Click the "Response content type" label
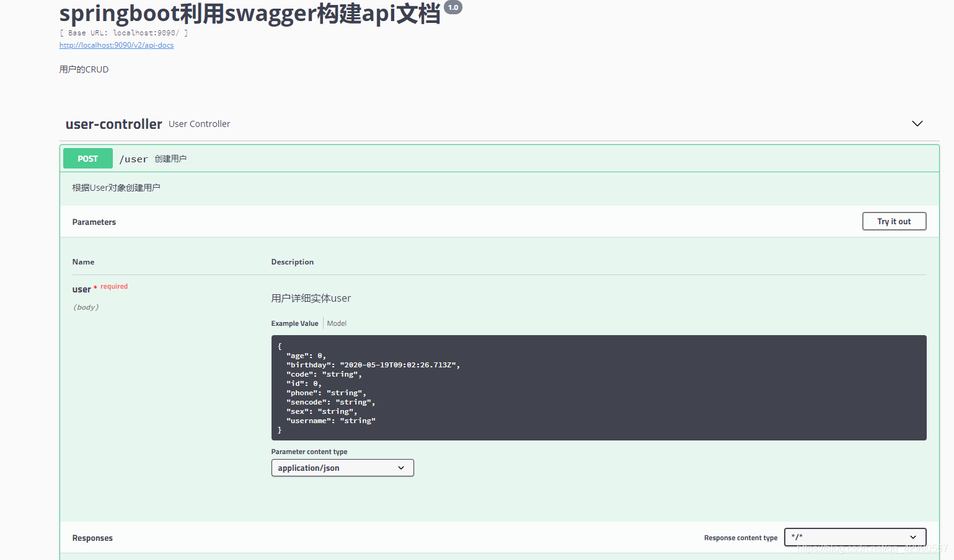Viewport: 954px width, 560px height. (741, 538)
